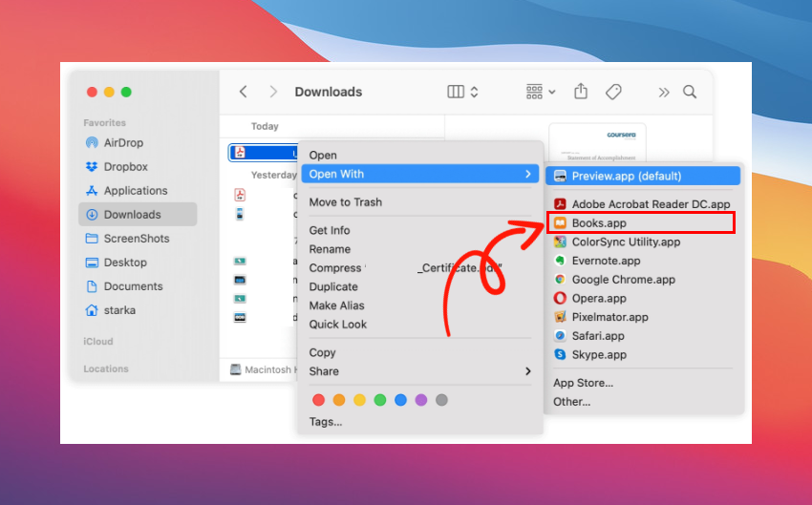Go forward with the Finder forward arrow
This screenshot has height=505, width=812.
(273, 92)
